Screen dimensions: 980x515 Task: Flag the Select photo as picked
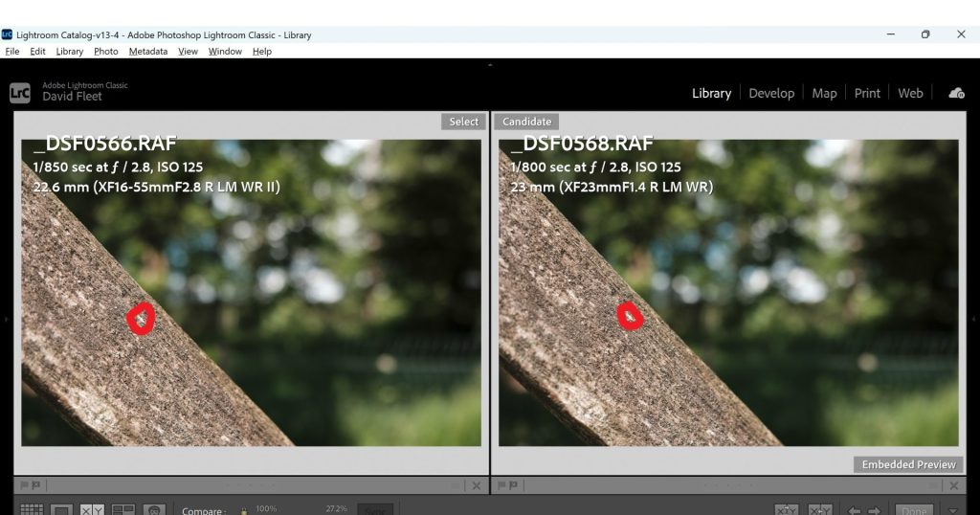(25, 485)
